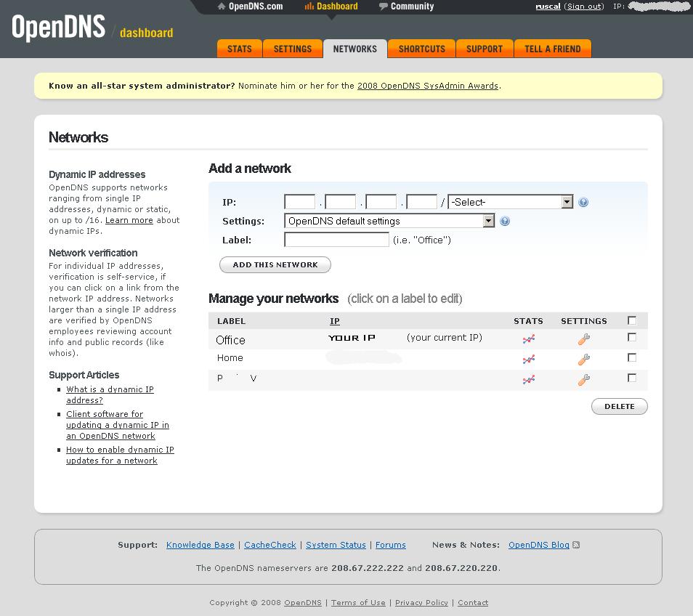Open wrench settings for Home network
This screenshot has width=693, height=616.
coord(584,360)
